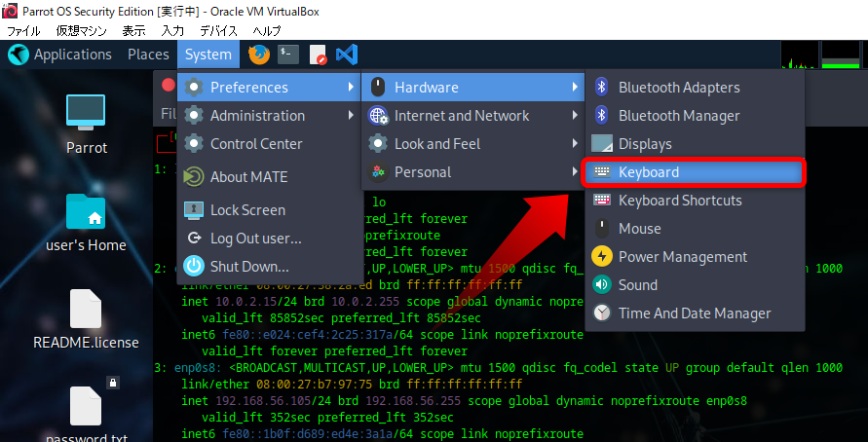Click the Keyboard Shortcuts icon
The width and height of the screenshot is (868, 442).
pos(602,200)
